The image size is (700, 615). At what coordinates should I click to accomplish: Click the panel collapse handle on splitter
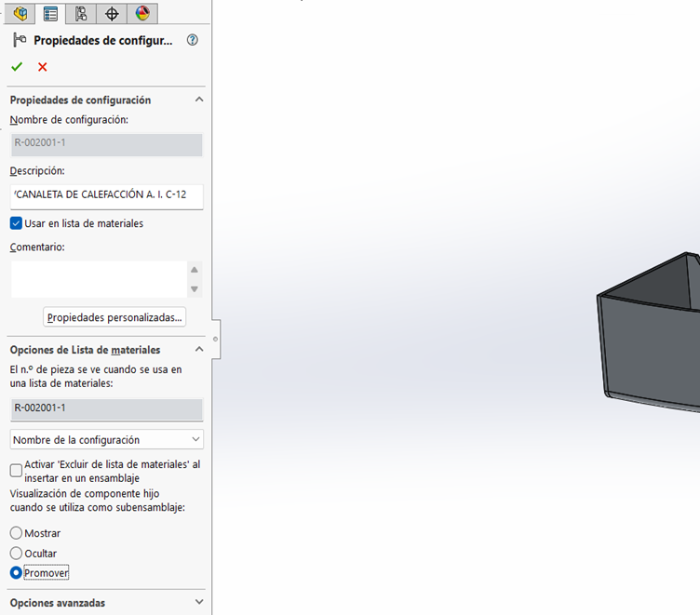(216, 340)
